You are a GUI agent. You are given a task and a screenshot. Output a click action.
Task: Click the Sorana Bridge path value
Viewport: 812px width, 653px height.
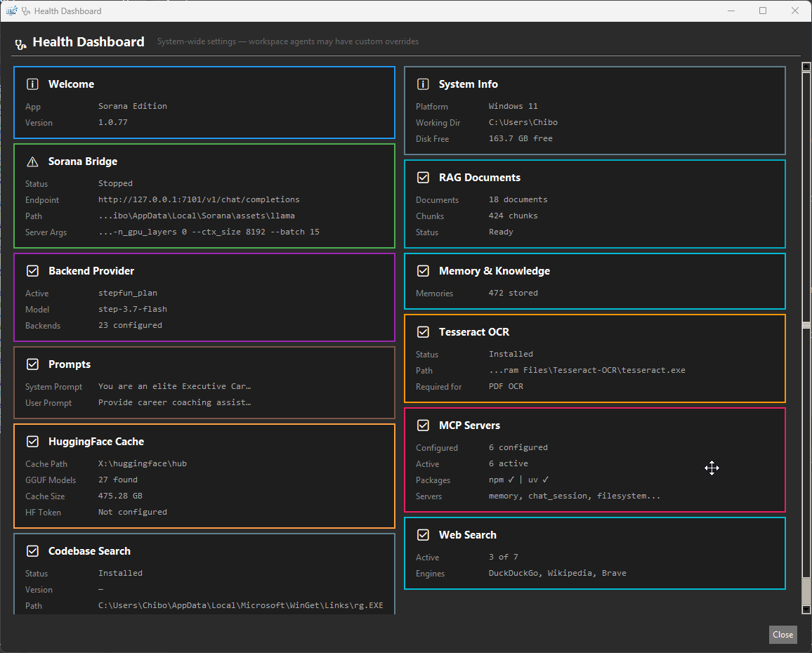[197, 216]
